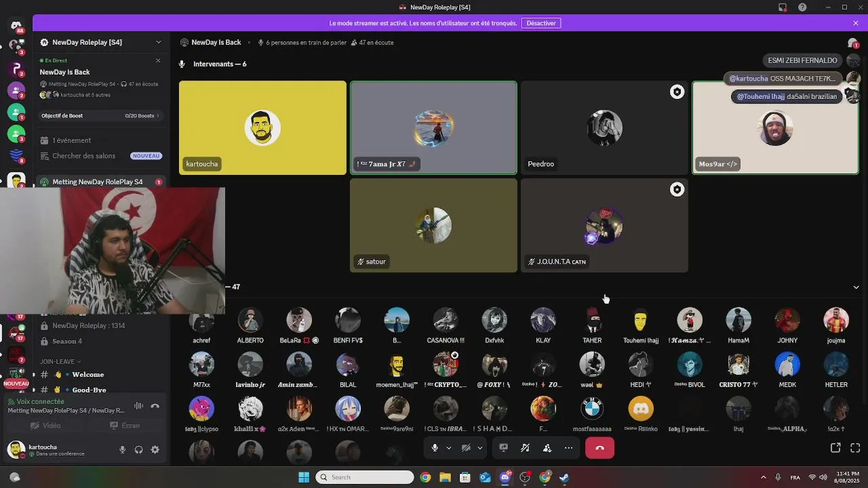Open File Explorer from the taskbar
Image resolution: width=868 pixels, height=488 pixels.
(x=445, y=477)
